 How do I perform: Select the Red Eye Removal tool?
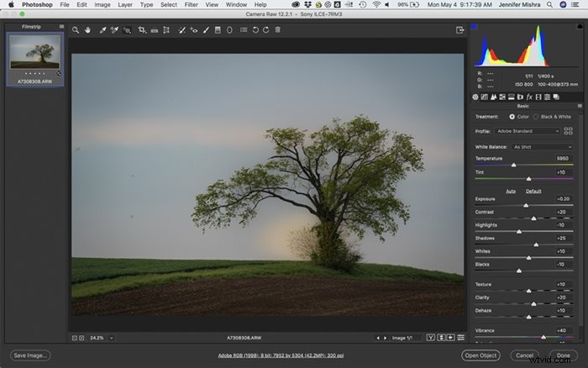coord(194,30)
